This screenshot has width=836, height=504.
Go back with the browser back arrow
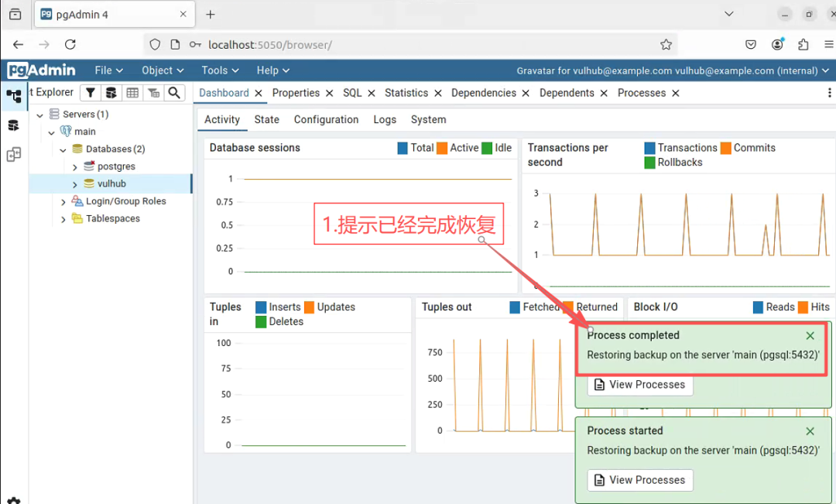18,45
